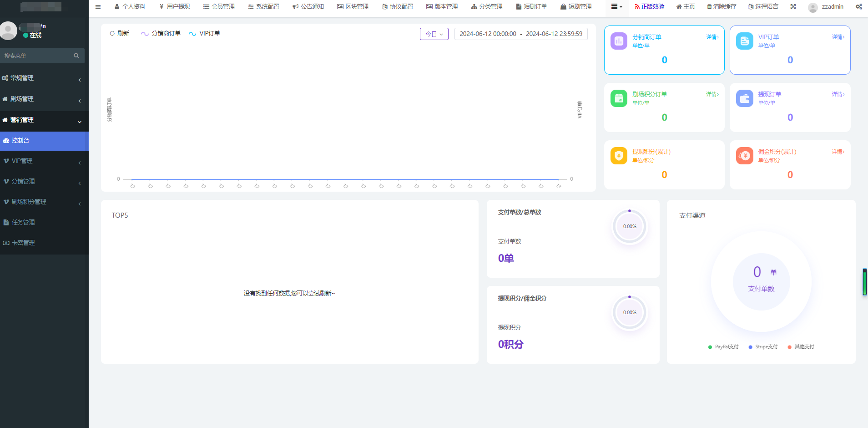
Task: Click the 刷新 refresh button
Action: (119, 34)
